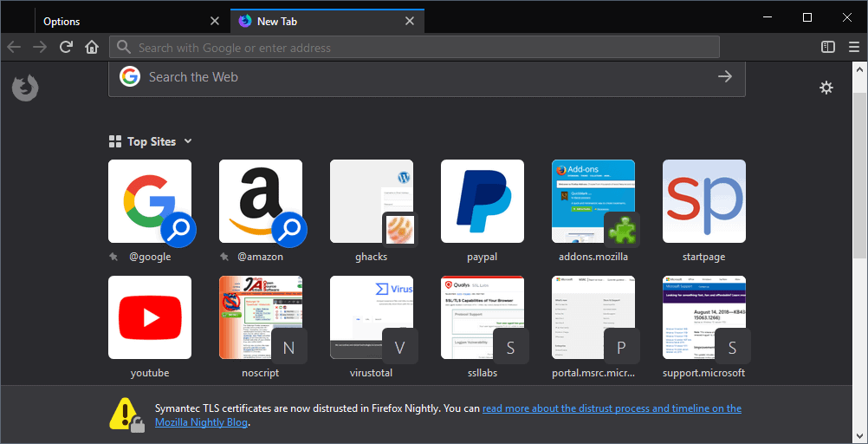
Task: Click the search badge on Amazon tile
Action: [289, 228]
